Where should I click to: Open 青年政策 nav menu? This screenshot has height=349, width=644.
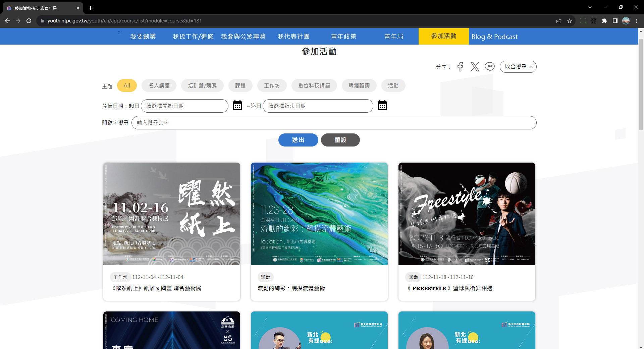[x=343, y=37]
